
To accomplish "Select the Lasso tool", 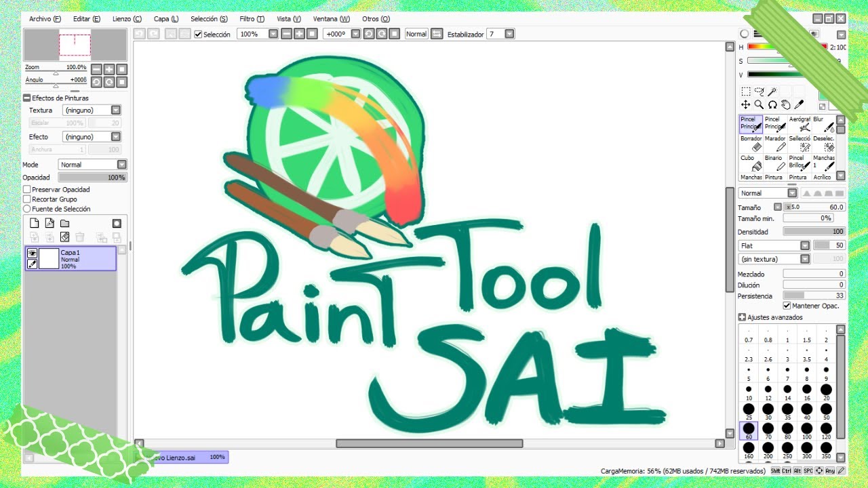I will pos(759,91).
